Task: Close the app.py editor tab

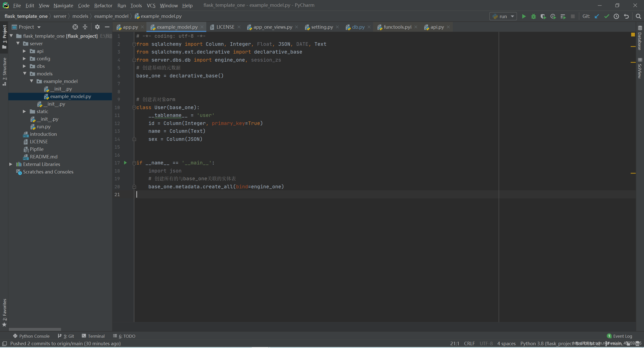Action: pos(142,27)
